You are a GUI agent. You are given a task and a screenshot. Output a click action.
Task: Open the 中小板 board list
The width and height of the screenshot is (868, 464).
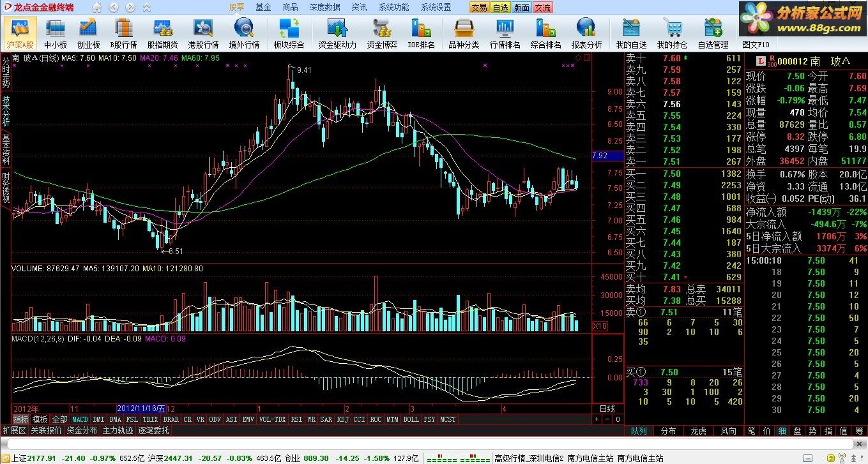(x=56, y=33)
